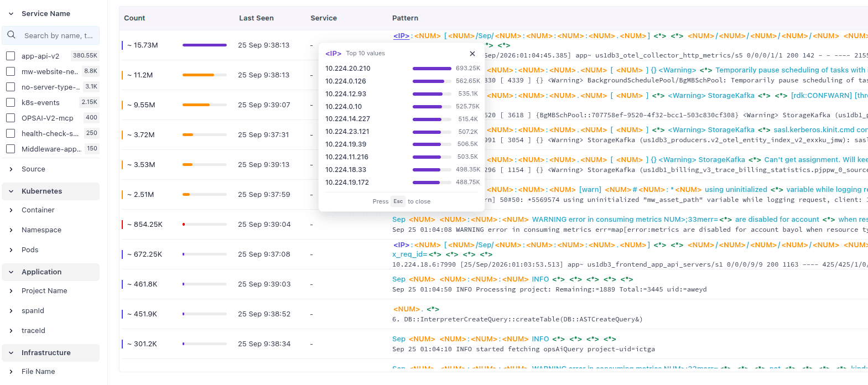Click the Processing project log sample line
The width and height of the screenshot is (868, 385).
pos(549,289)
